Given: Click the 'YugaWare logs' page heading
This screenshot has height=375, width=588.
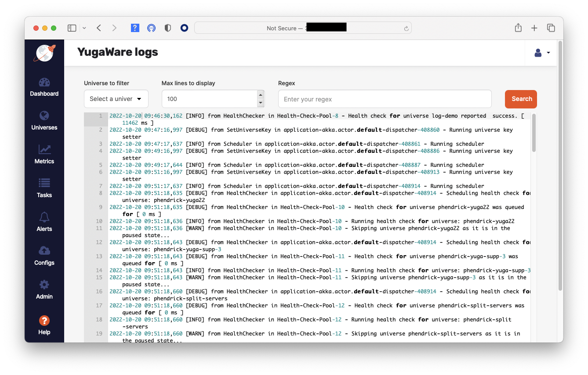Looking at the screenshot, I should pyautogui.click(x=117, y=52).
